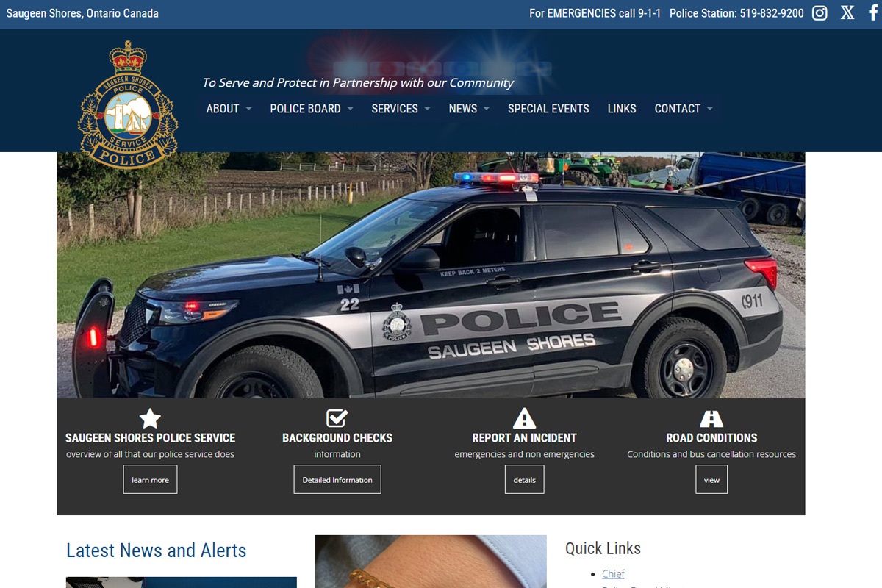Viewport: 882px width, 588px height.
Task: Expand the POLICE BOARD dropdown menu
Action: tap(312, 109)
